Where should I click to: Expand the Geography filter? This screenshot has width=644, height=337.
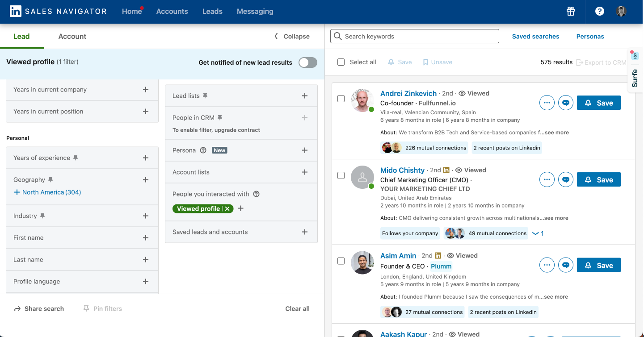click(146, 180)
